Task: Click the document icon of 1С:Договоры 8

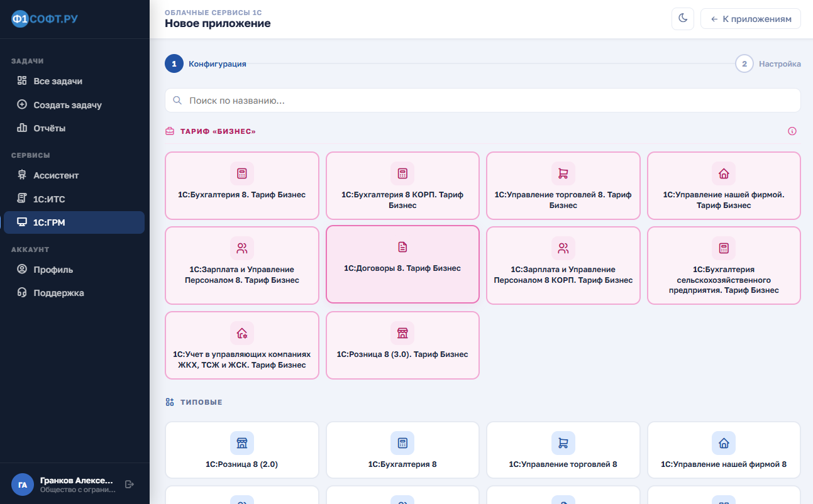Action: tap(402, 247)
